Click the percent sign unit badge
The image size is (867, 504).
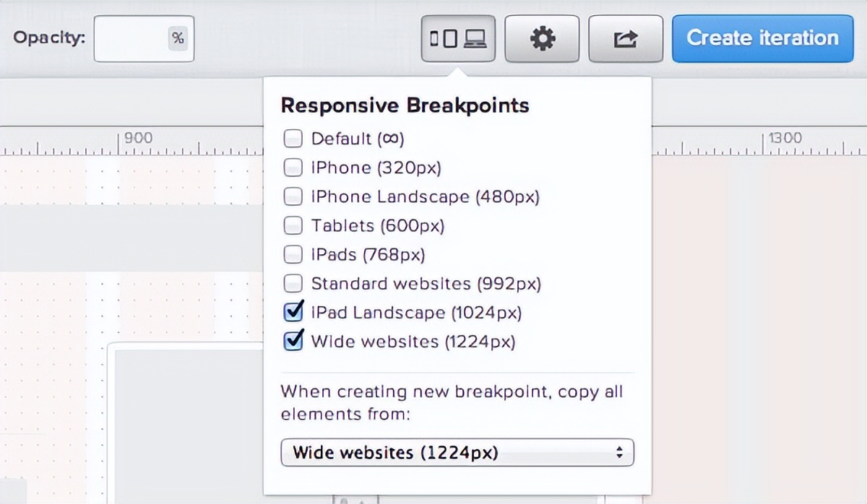point(178,38)
